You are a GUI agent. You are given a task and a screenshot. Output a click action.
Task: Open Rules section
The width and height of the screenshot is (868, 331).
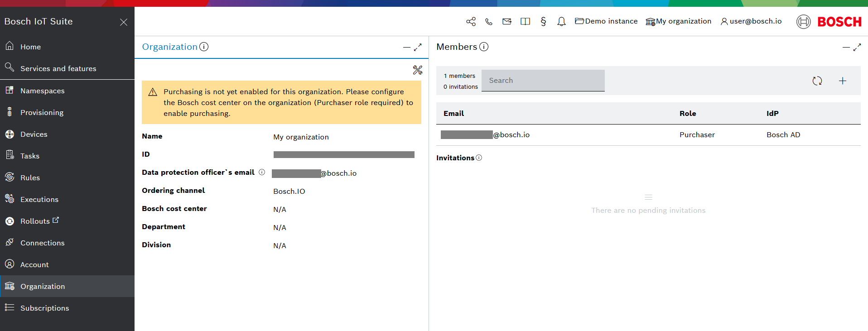tap(67, 177)
